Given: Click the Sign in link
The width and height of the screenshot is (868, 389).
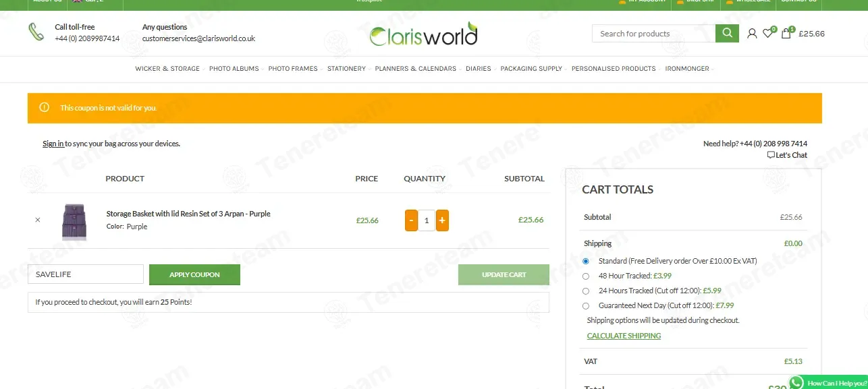Looking at the screenshot, I should pos(53,144).
